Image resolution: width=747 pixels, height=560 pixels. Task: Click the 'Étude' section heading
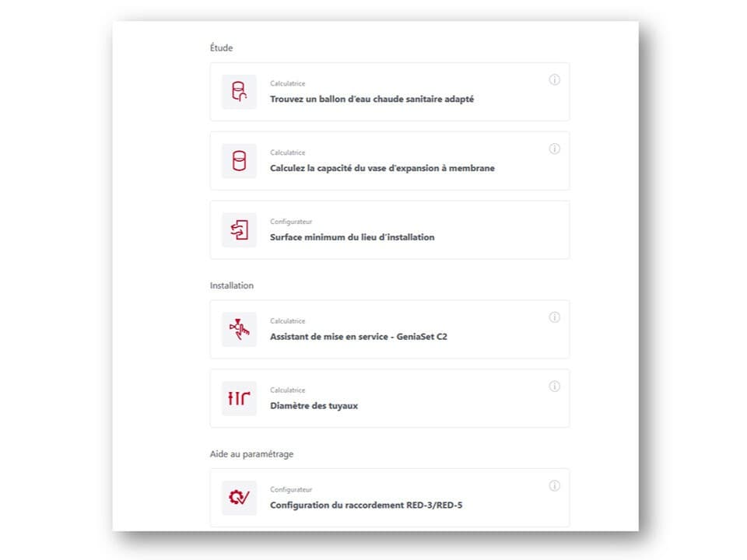[x=223, y=47]
